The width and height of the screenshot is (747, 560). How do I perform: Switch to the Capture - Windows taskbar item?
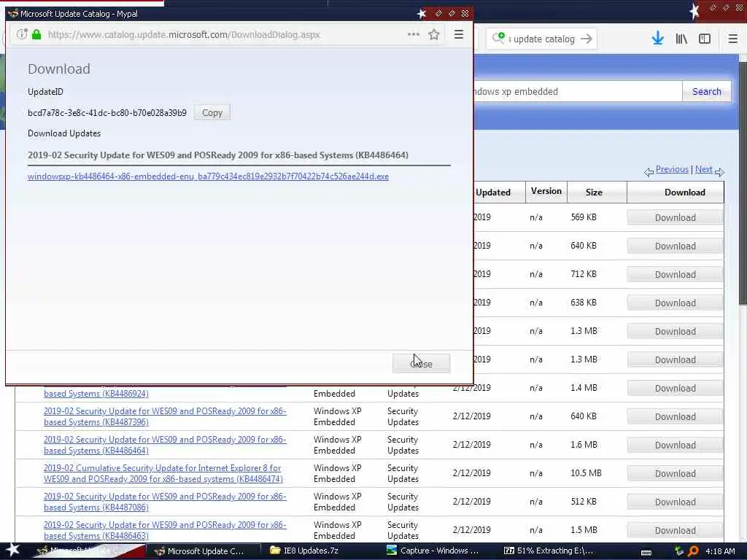point(433,551)
